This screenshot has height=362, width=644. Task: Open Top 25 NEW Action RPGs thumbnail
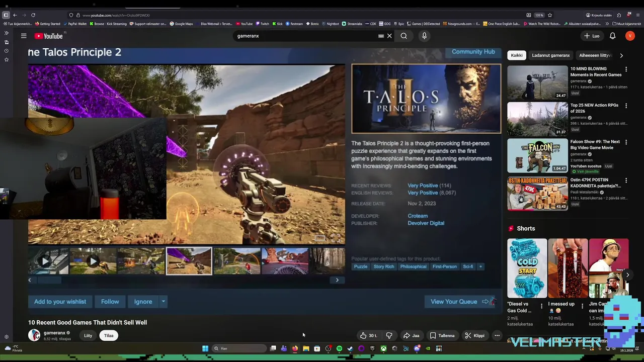pyautogui.click(x=537, y=119)
